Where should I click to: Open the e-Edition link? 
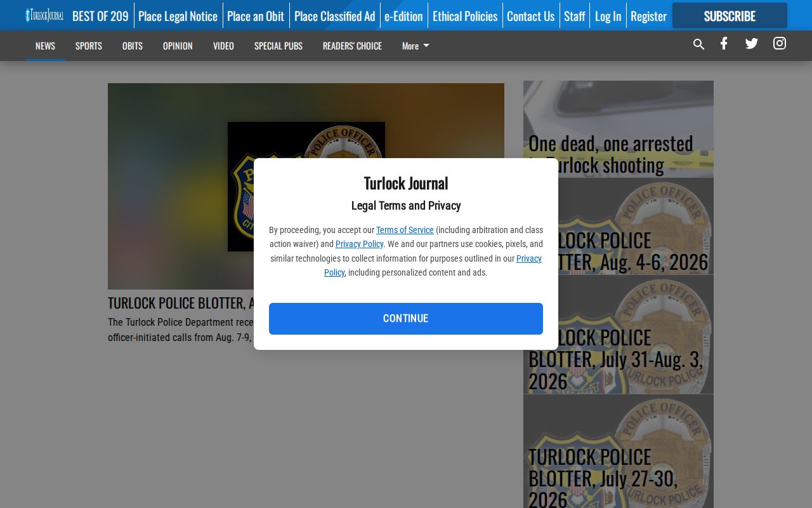(403, 16)
